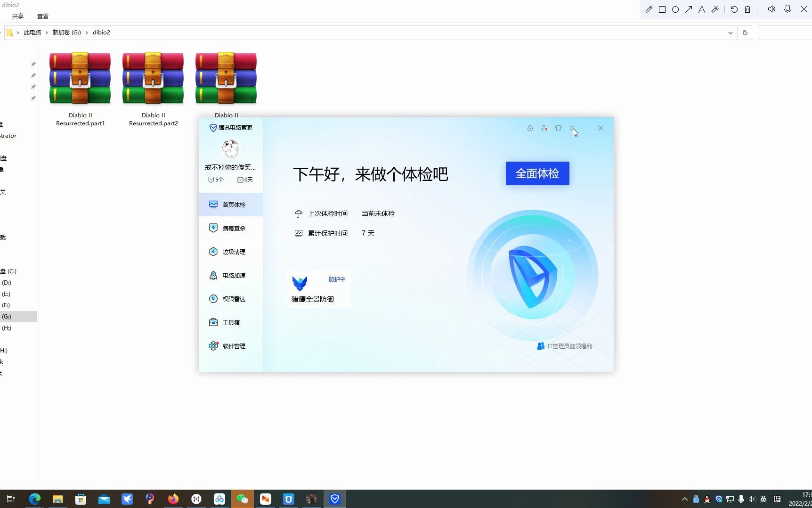The height and width of the screenshot is (508, 812).
Task: Open 电脑加速 speed-up section
Action: (x=231, y=275)
